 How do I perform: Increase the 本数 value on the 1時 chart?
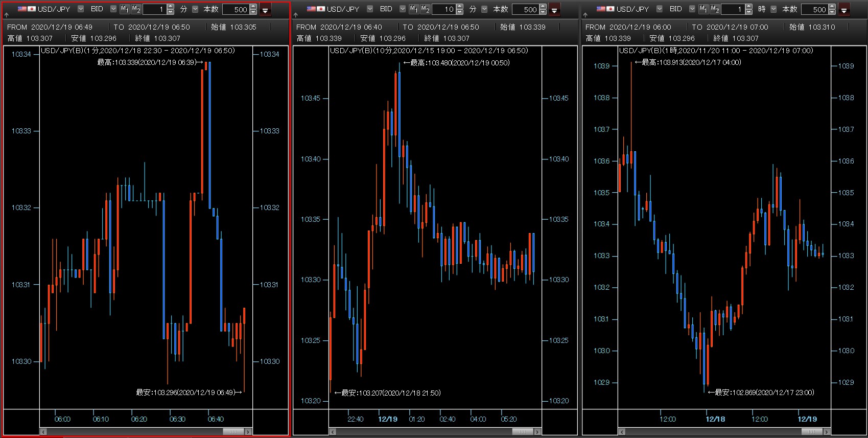832,7
